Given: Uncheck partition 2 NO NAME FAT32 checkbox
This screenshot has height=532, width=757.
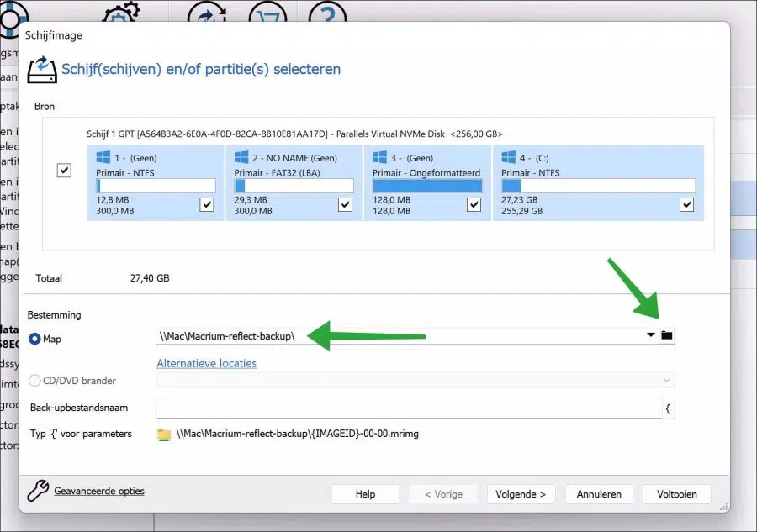Looking at the screenshot, I should 345,204.
